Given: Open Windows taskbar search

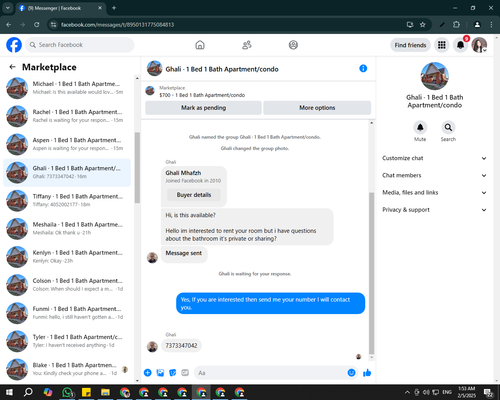Looking at the screenshot, I should 29,392.
